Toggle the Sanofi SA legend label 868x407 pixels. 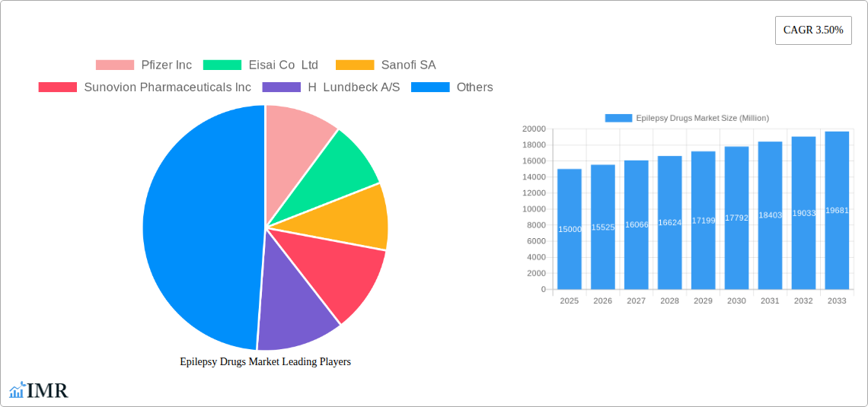click(x=409, y=65)
